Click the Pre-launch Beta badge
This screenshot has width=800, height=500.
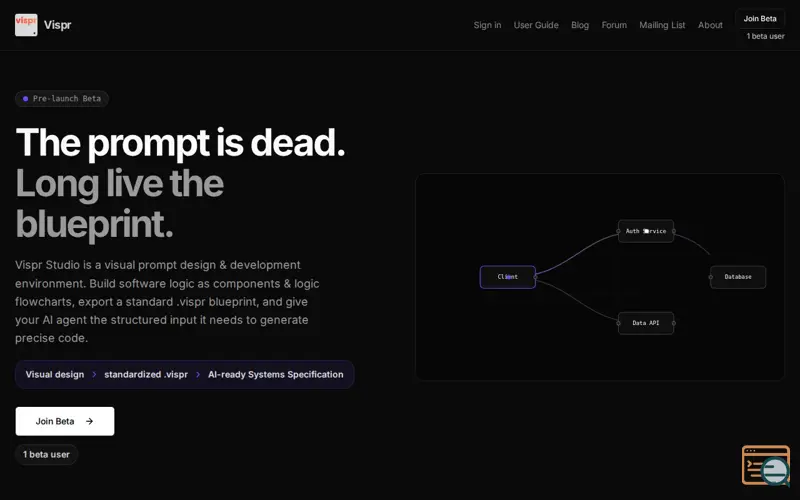tap(62, 98)
